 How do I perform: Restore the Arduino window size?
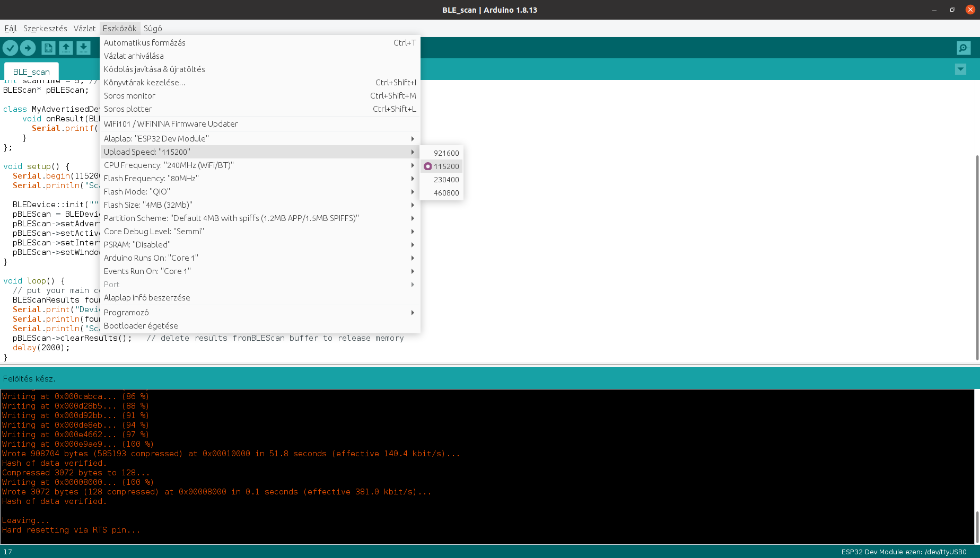pyautogui.click(x=952, y=10)
